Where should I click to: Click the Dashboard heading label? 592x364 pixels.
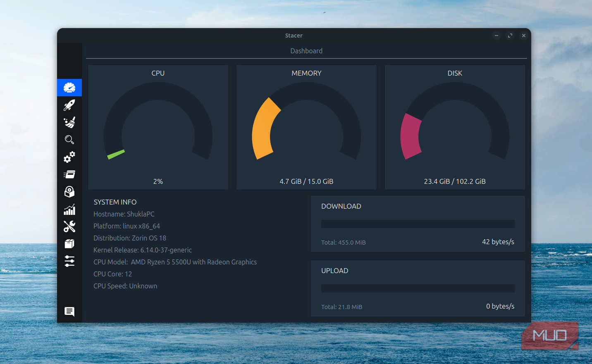pos(306,51)
